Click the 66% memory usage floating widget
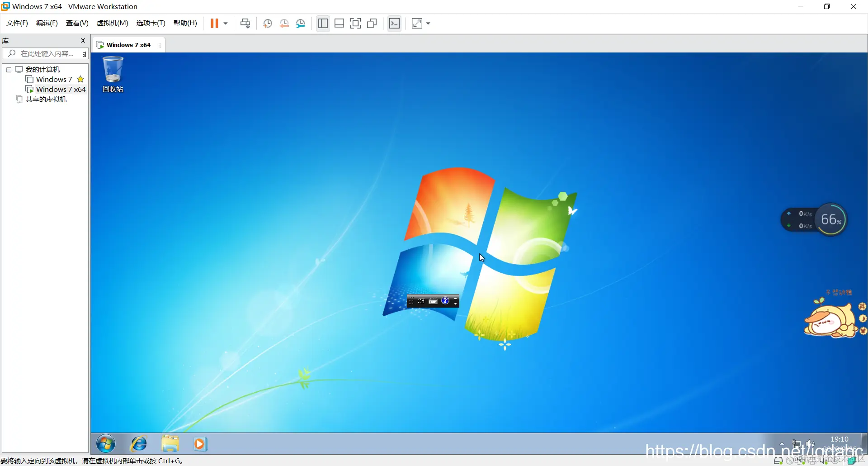 (x=831, y=220)
